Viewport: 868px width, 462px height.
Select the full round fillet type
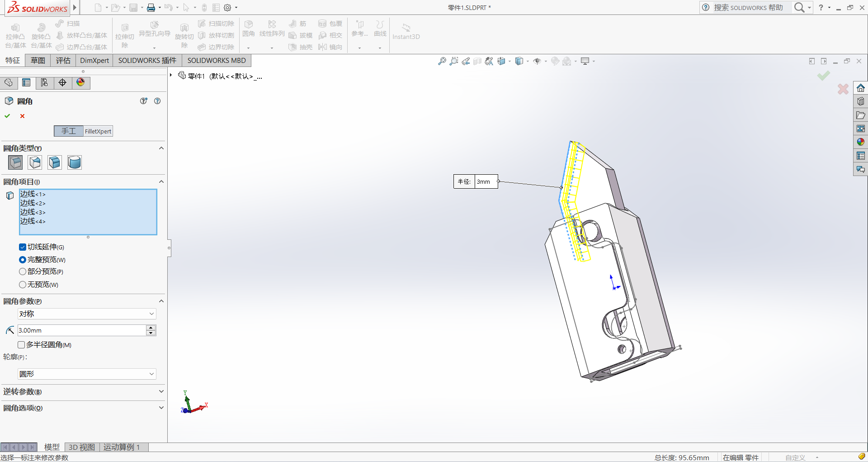[75, 162]
